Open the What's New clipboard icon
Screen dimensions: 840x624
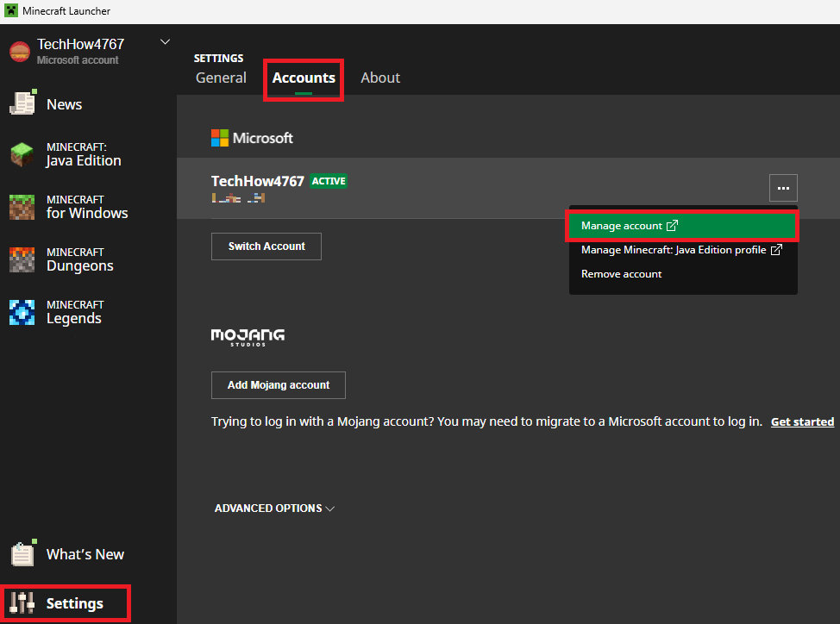pos(23,553)
